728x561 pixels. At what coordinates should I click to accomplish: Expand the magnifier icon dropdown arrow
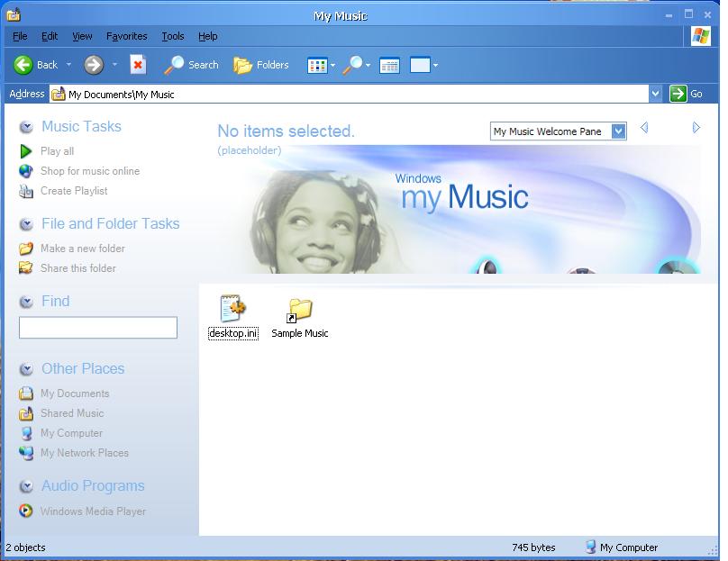(x=369, y=66)
